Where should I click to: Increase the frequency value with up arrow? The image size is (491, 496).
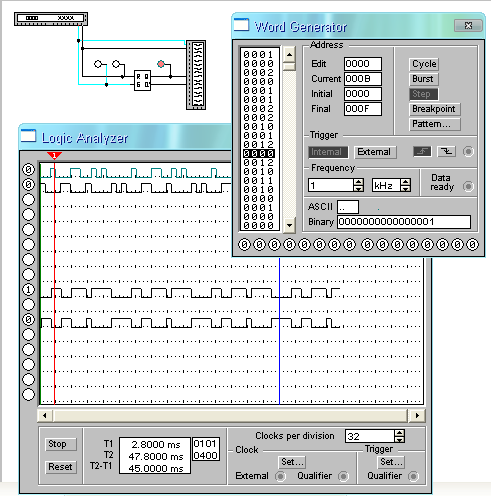[359, 182]
